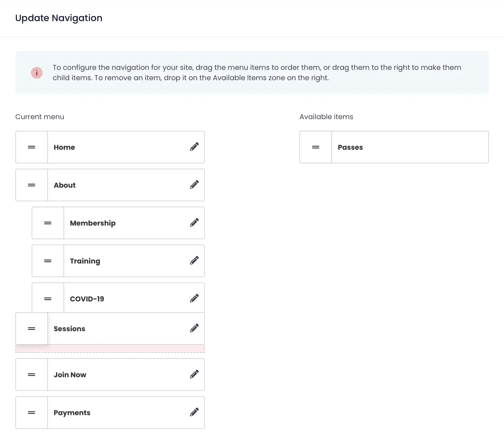This screenshot has height=439, width=504.
Task: Select the COVID-19 child item label
Action: click(87, 299)
